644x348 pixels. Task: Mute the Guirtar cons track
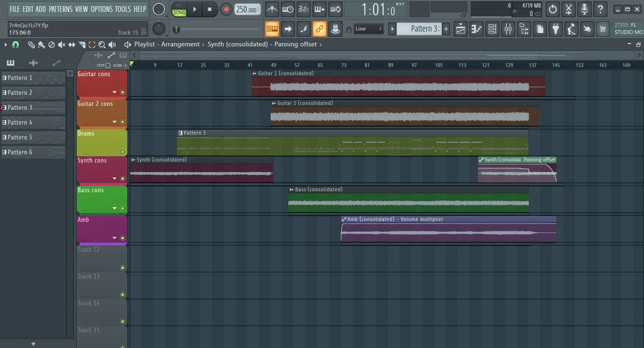pyautogui.click(x=122, y=93)
